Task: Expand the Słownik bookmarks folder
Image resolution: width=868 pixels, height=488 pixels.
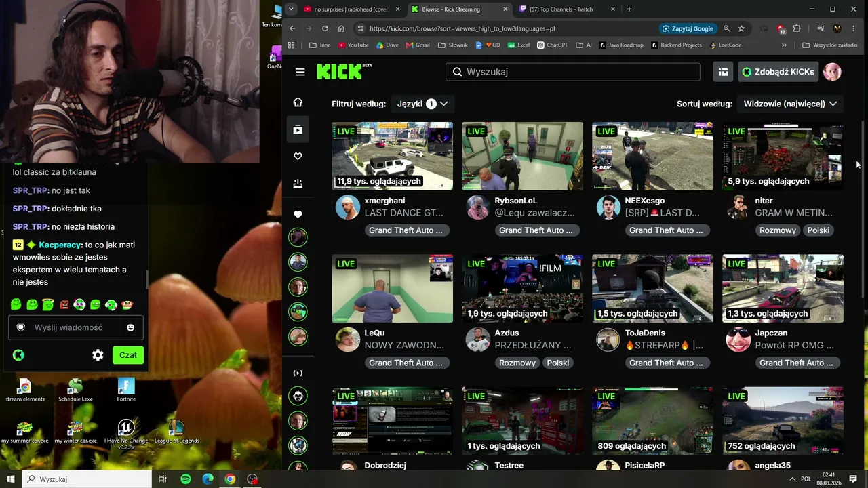Action: [x=452, y=45]
